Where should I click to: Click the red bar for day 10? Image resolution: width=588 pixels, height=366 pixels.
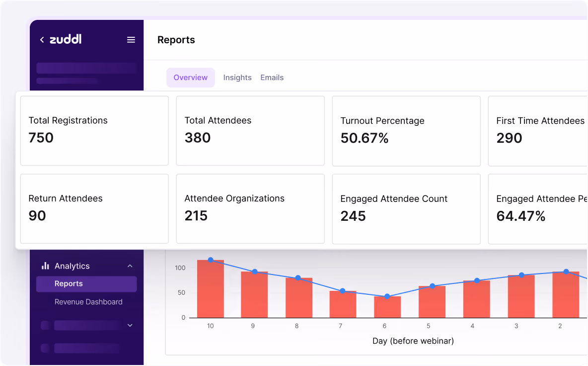(x=211, y=289)
